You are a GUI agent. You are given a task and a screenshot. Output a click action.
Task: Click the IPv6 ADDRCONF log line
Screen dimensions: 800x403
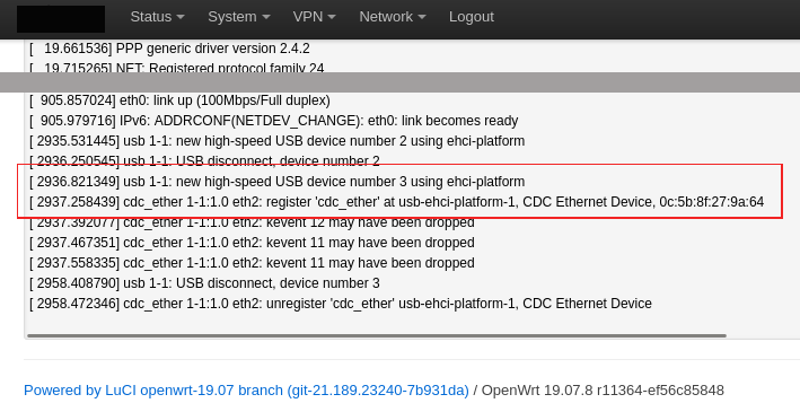click(274, 121)
